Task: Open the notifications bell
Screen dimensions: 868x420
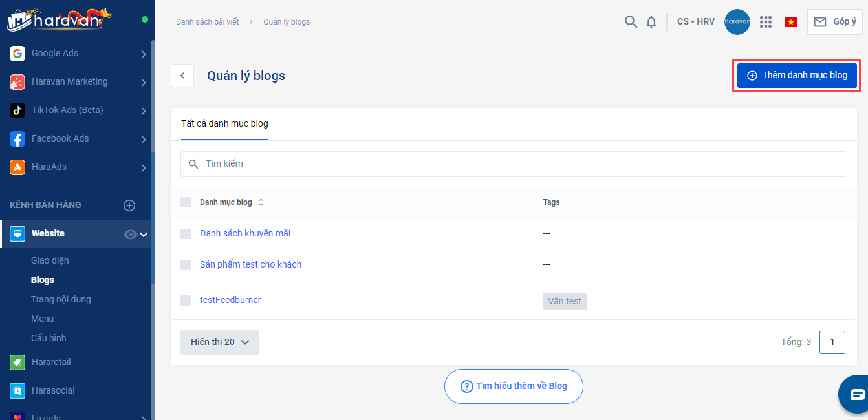Action: (651, 22)
